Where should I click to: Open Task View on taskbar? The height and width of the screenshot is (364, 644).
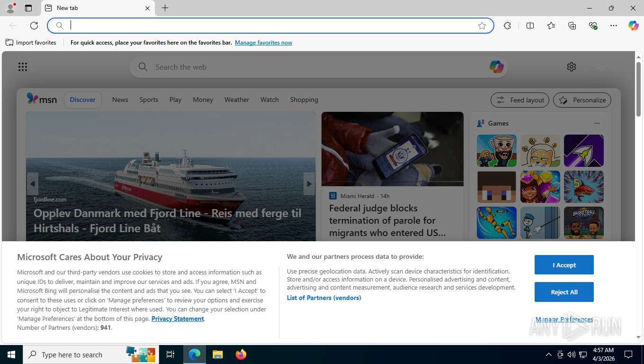pyautogui.click(x=170, y=355)
